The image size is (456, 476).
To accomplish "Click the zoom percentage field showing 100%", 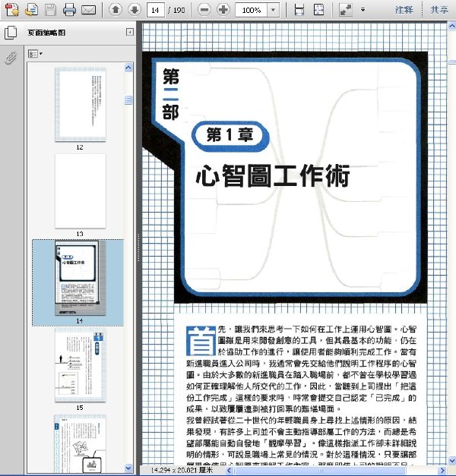I will click(252, 10).
